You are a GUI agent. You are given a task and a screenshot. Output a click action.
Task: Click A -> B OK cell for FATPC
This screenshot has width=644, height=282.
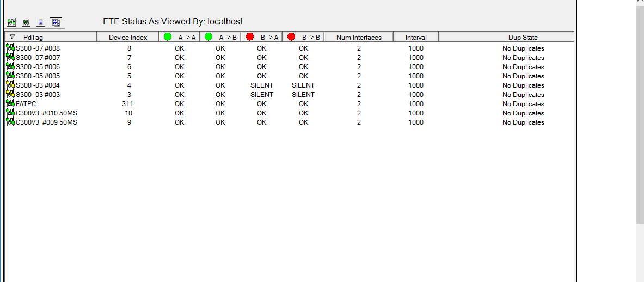[x=220, y=104]
